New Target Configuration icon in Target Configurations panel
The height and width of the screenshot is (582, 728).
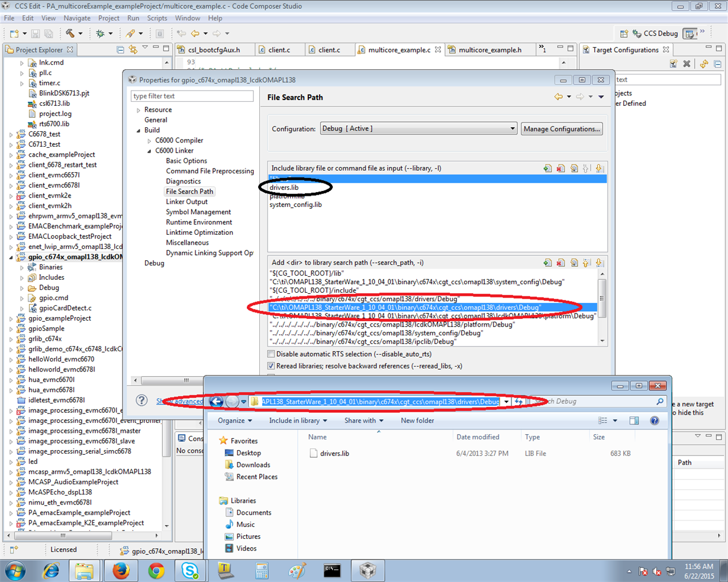(x=674, y=64)
